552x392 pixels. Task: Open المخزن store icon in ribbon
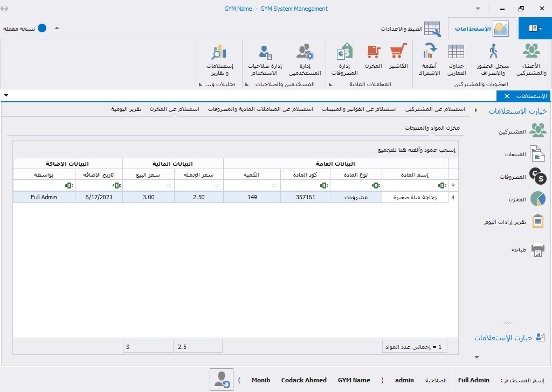point(374,55)
